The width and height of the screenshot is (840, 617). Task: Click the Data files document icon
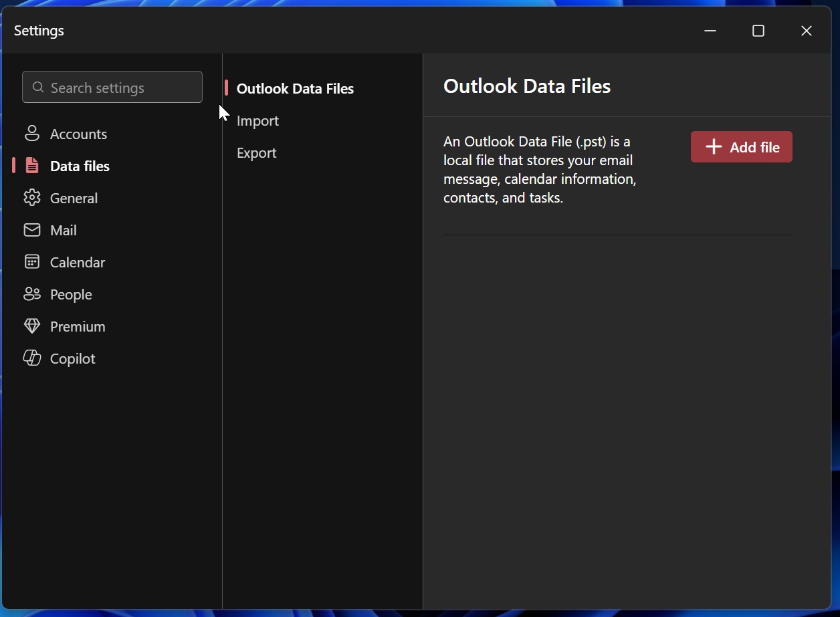coord(31,166)
